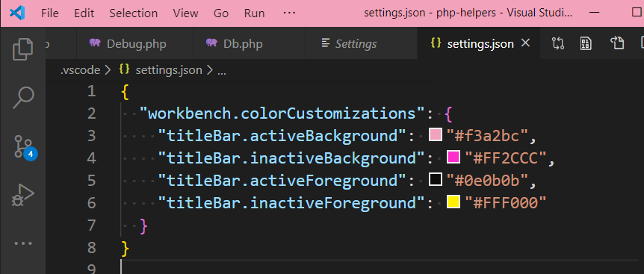The image size is (644, 274).
Task: Open the Run and Debug view
Action: pyautogui.click(x=22, y=196)
